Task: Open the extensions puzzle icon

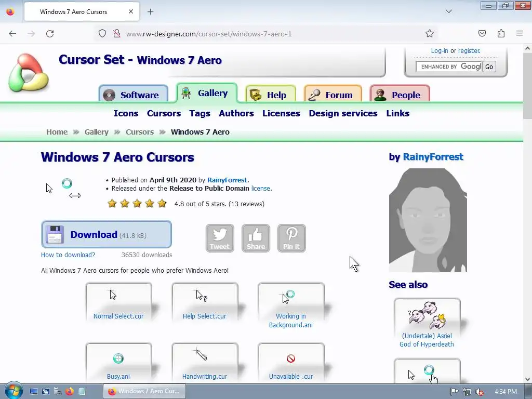Action: tap(501, 34)
